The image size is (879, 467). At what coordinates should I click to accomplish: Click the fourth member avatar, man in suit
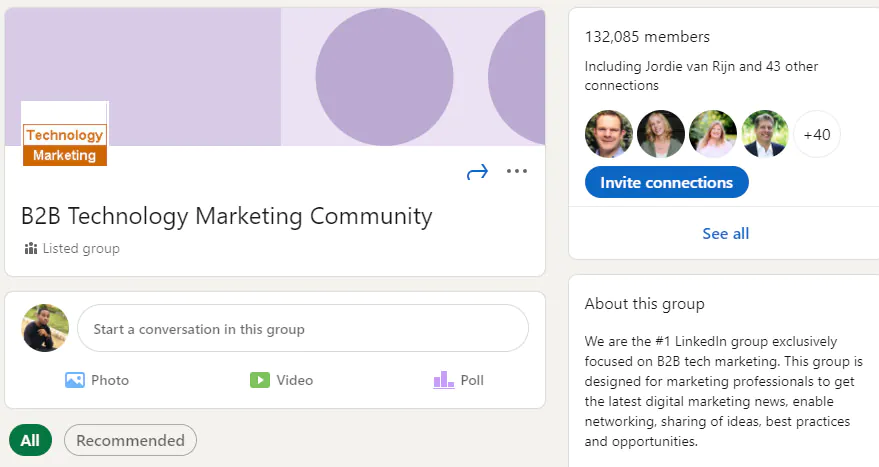click(765, 134)
